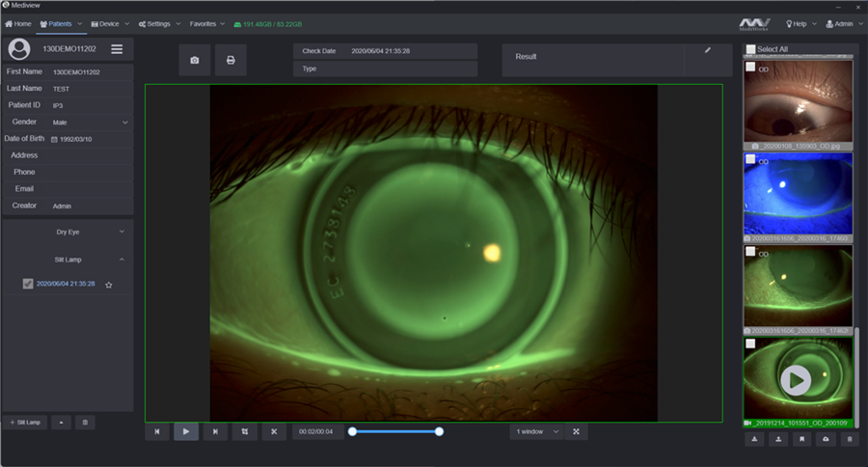Click the trash icon under thumbnails
Image resolution: width=868 pixels, height=467 pixels.
pos(850,439)
